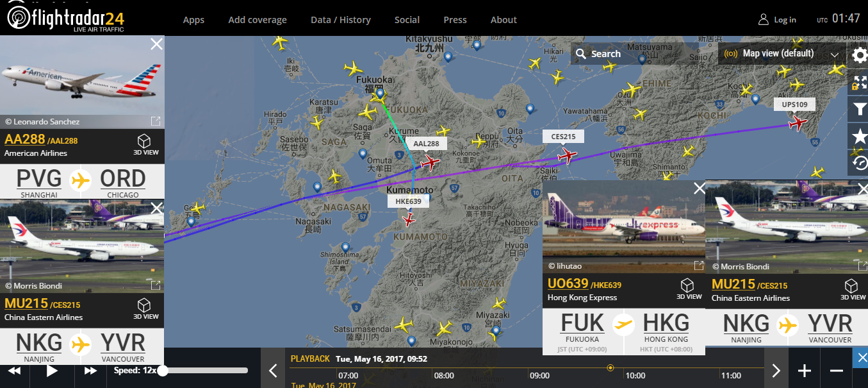
Task: Zoom in the map with plus button
Action: pyautogui.click(x=805, y=371)
